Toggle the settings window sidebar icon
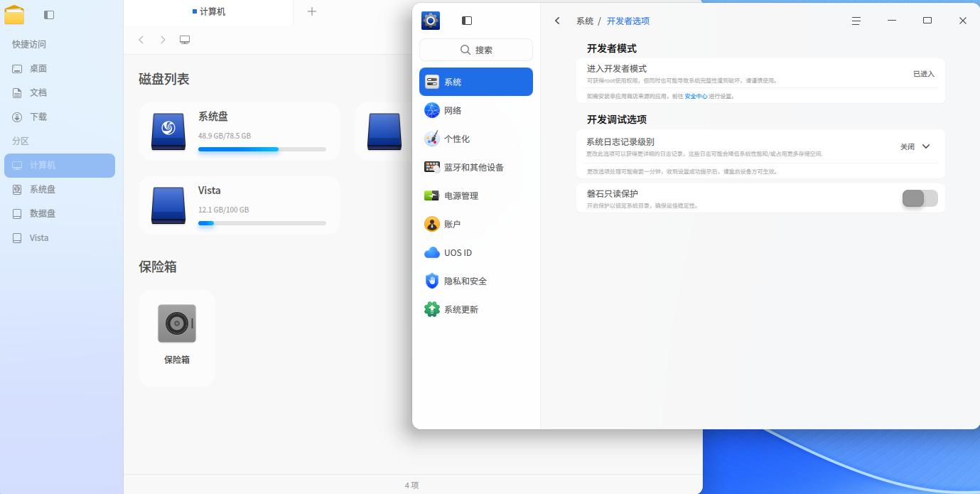The image size is (980, 494). [467, 21]
